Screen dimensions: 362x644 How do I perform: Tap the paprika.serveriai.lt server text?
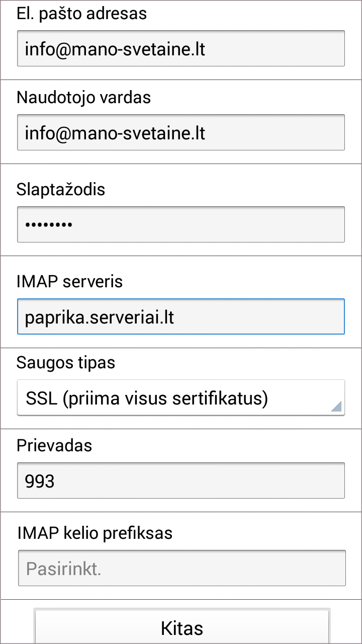coord(100,317)
